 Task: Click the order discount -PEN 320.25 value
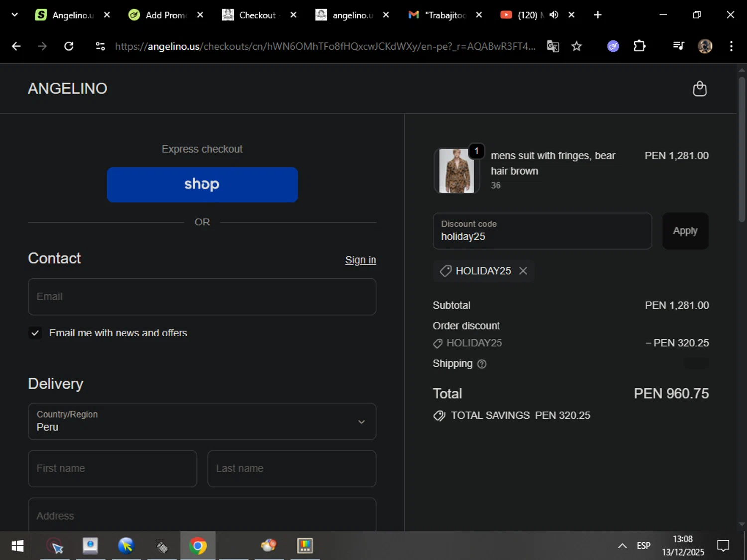[x=677, y=343]
